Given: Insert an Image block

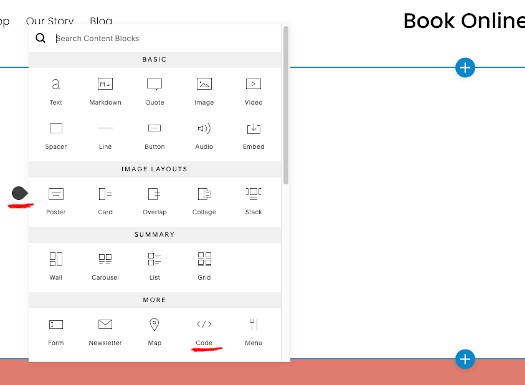Looking at the screenshot, I should coord(204,91).
